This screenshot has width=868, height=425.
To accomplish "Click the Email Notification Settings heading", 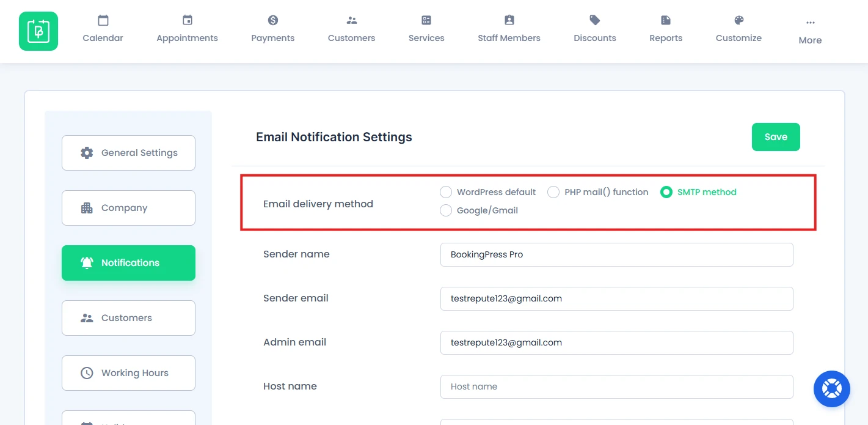I will (334, 137).
